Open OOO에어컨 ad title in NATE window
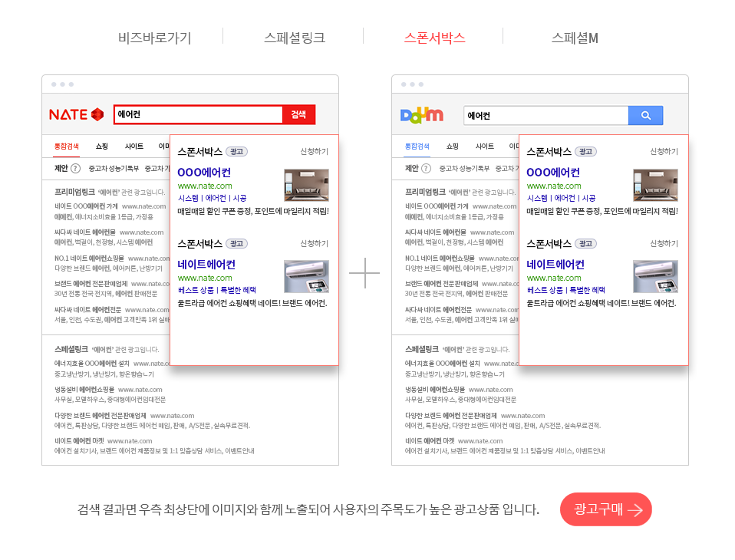Image resolution: width=735 pixels, height=560 pixels. 204,173
